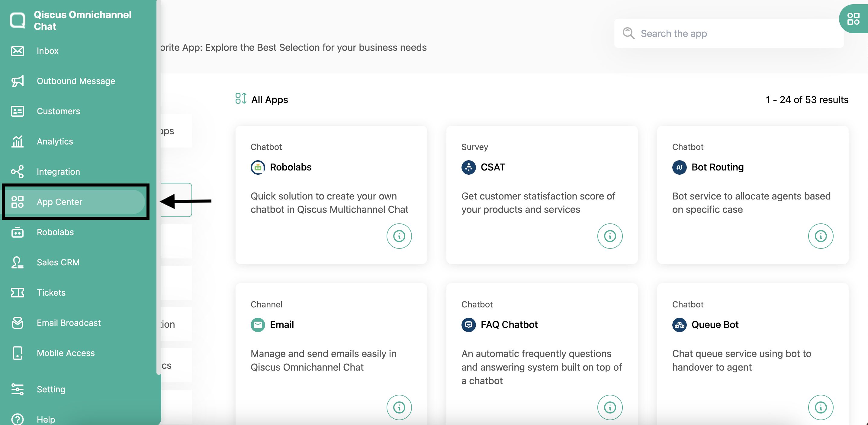Click the Queue Bot card logo icon
Image resolution: width=868 pixels, height=425 pixels.
point(680,325)
